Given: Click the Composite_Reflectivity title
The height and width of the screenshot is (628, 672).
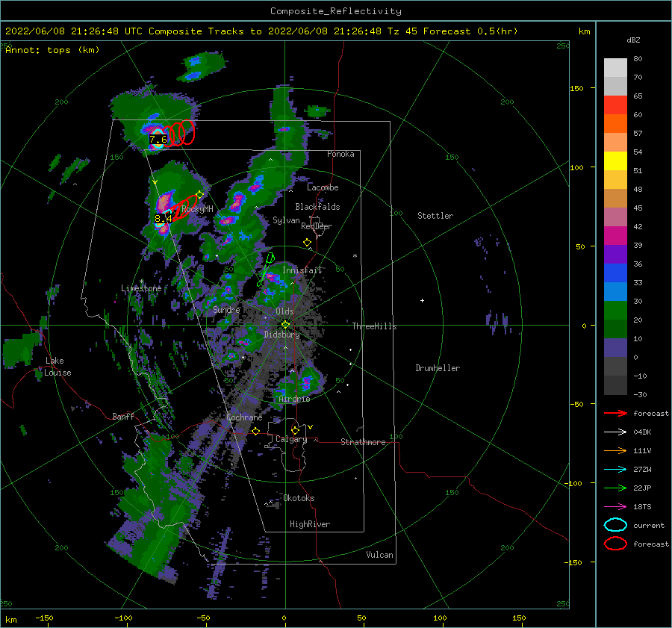Looking at the screenshot, I should [336, 11].
